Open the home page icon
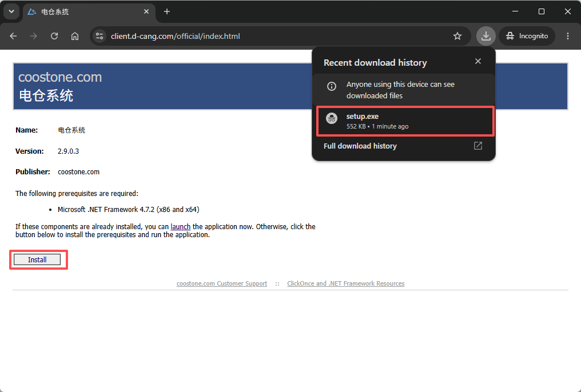This screenshot has width=581, height=392. [x=75, y=36]
